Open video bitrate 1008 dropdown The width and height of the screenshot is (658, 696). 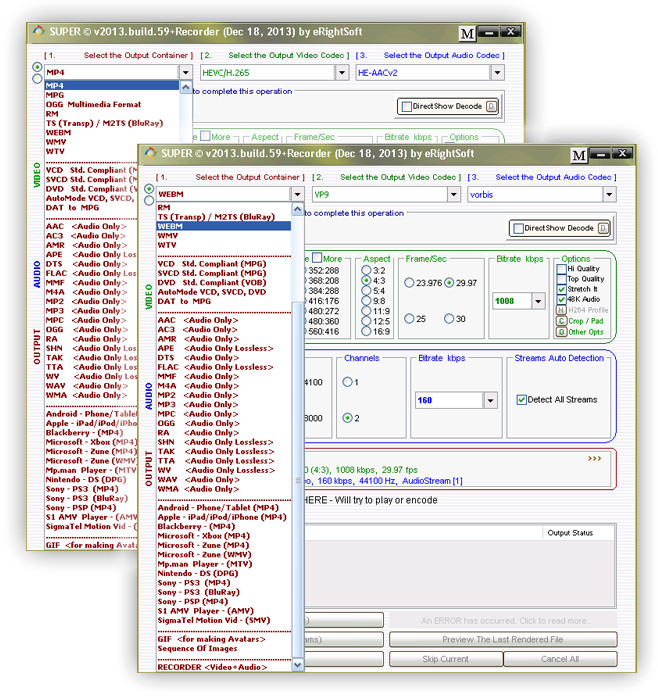point(538,301)
